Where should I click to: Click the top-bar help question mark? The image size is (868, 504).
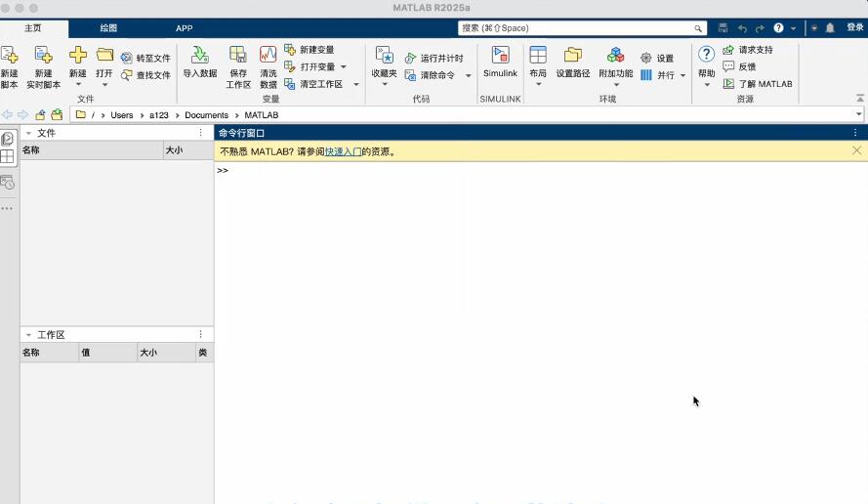pyautogui.click(x=778, y=28)
